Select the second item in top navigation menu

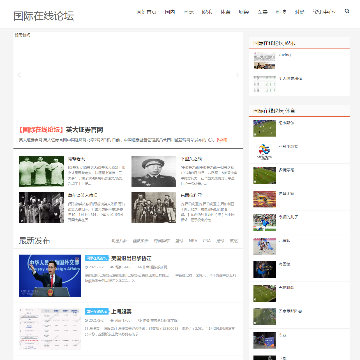pyautogui.click(x=170, y=12)
